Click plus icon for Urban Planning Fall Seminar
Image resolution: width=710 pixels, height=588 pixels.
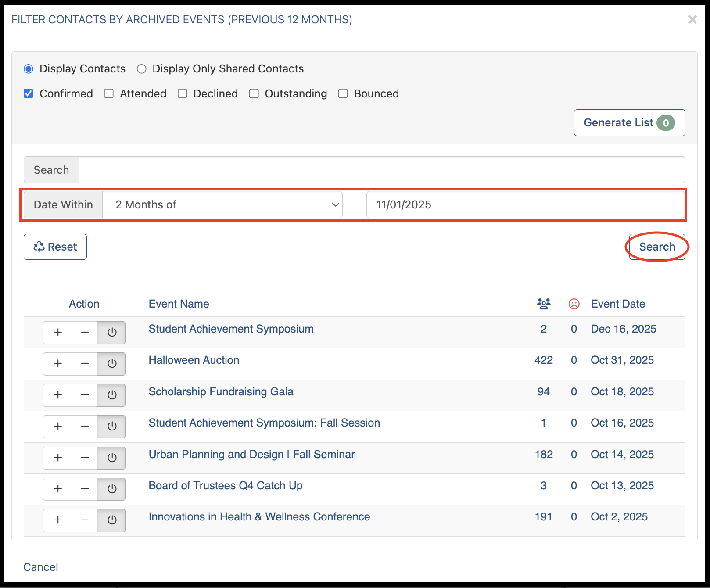coord(57,458)
